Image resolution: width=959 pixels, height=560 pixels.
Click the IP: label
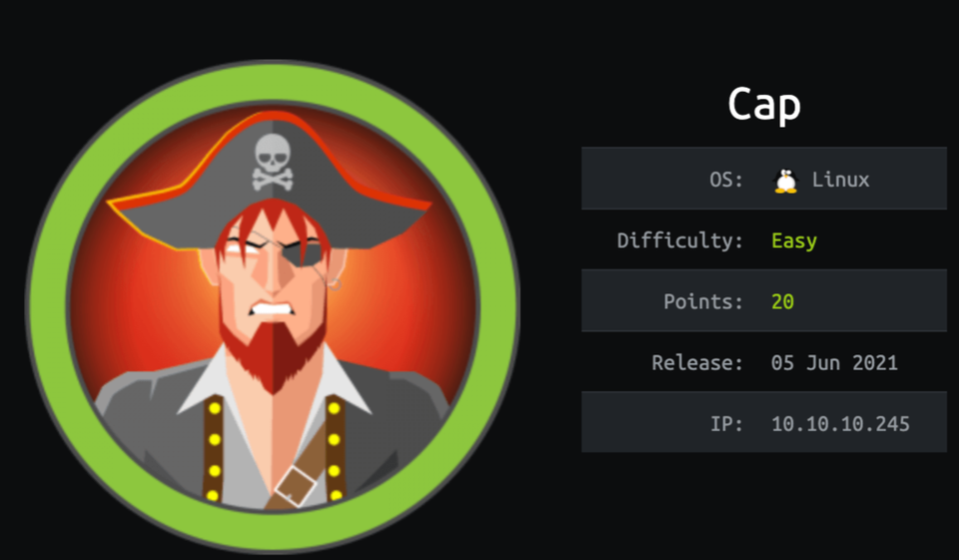726,423
